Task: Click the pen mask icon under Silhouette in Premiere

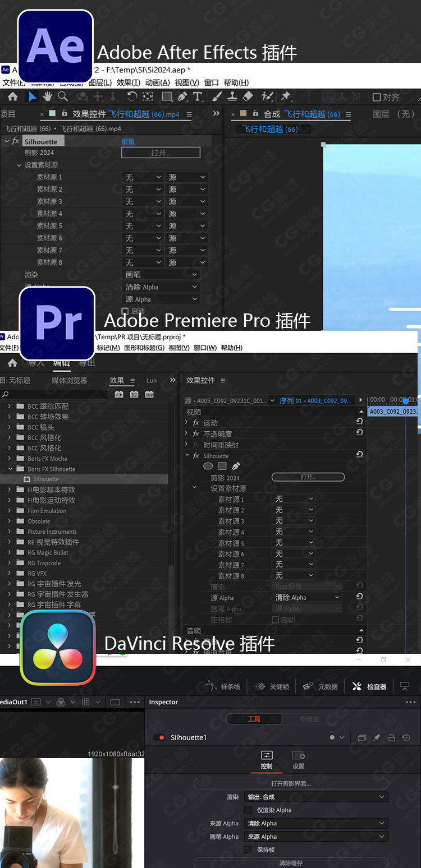Action: pyautogui.click(x=236, y=466)
